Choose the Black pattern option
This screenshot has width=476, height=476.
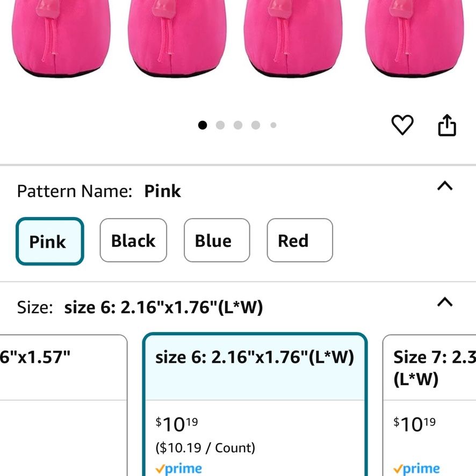coord(133,240)
